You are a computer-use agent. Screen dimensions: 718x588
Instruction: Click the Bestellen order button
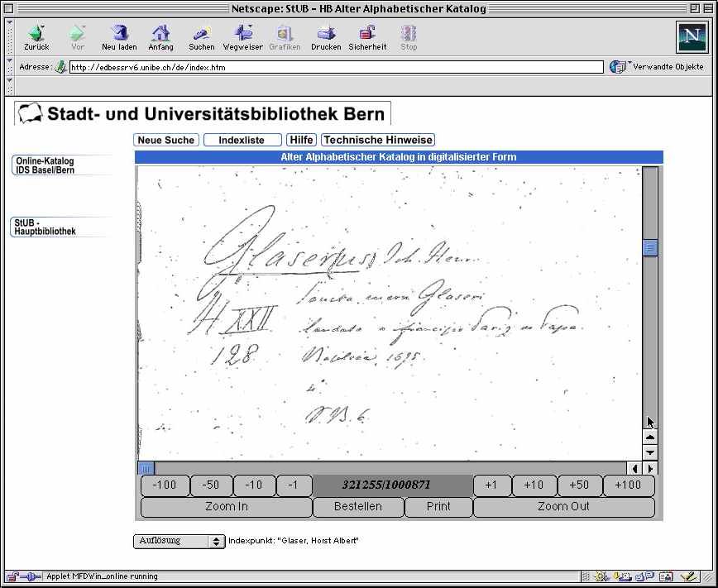[357, 507]
